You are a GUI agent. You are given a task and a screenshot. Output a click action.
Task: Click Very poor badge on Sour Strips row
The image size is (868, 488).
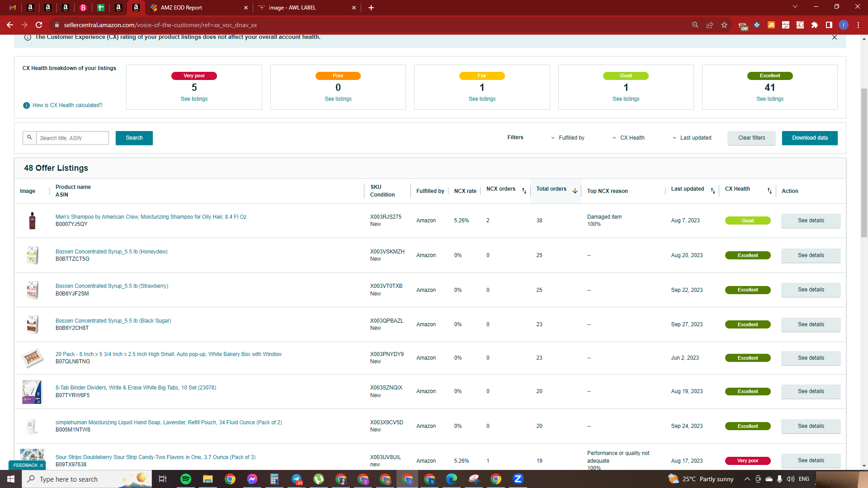point(748,461)
